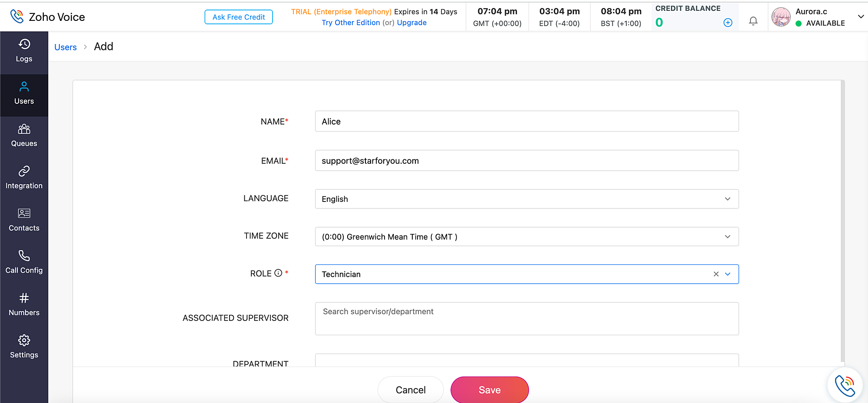Open Contacts from the sidebar
This screenshot has height=403, width=868.
24,220
